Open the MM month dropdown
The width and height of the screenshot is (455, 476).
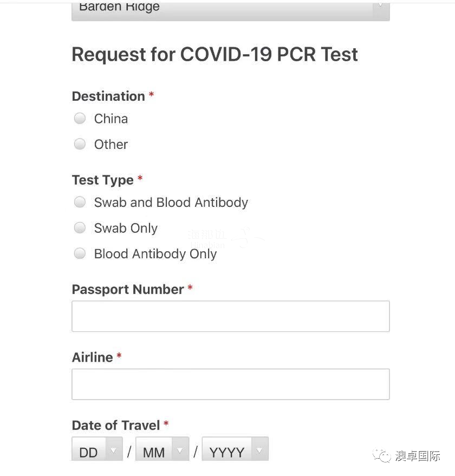pyautogui.click(x=162, y=449)
